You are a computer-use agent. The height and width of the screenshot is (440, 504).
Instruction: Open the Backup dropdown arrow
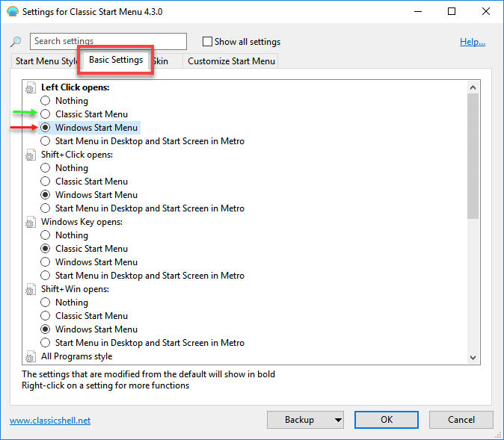[338, 420]
